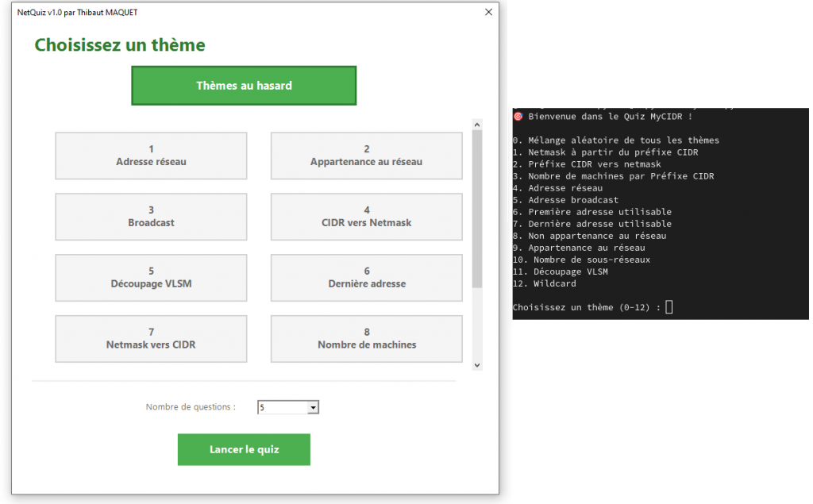Select the CIDR vers Netmask theme
813x504 pixels.
[x=366, y=217]
